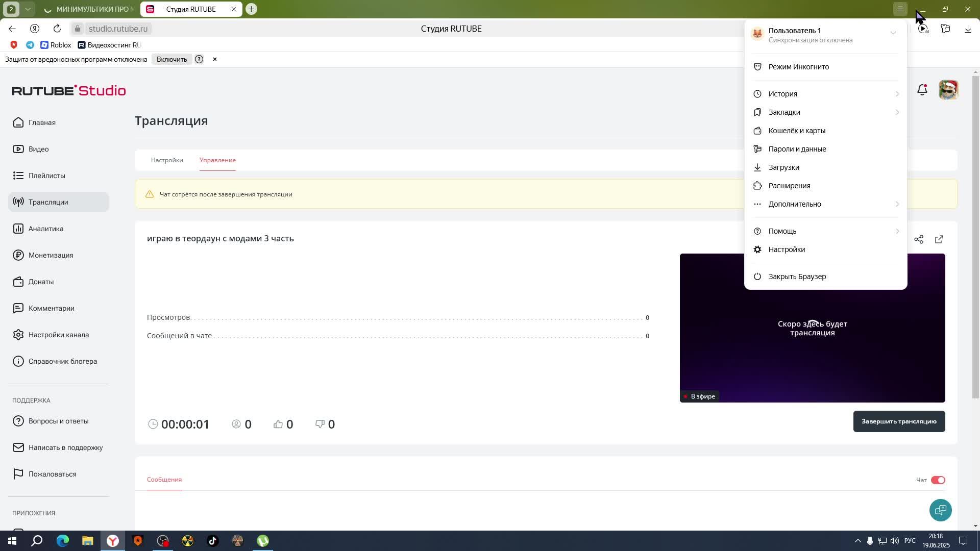The width and height of the screenshot is (980, 551).
Task: Open OBS Studio from taskbar
Action: pyautogui.click(x=162, y=541)
